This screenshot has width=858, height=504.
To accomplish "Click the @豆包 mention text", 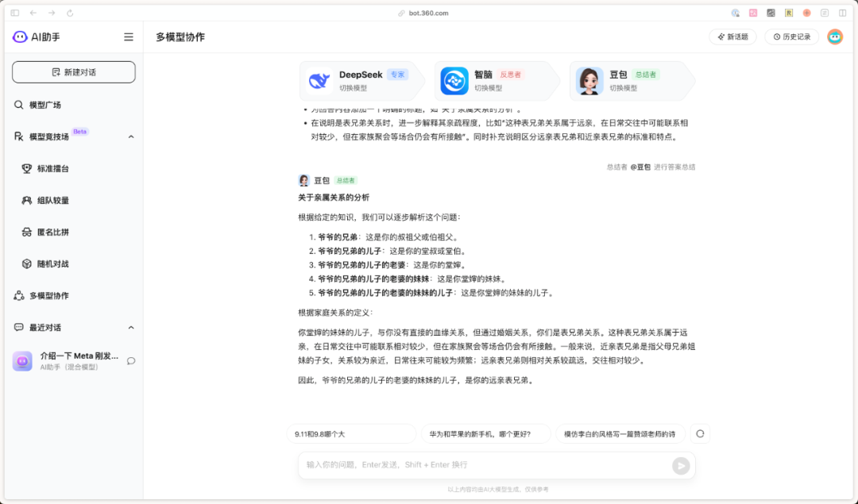I will 640,167.
